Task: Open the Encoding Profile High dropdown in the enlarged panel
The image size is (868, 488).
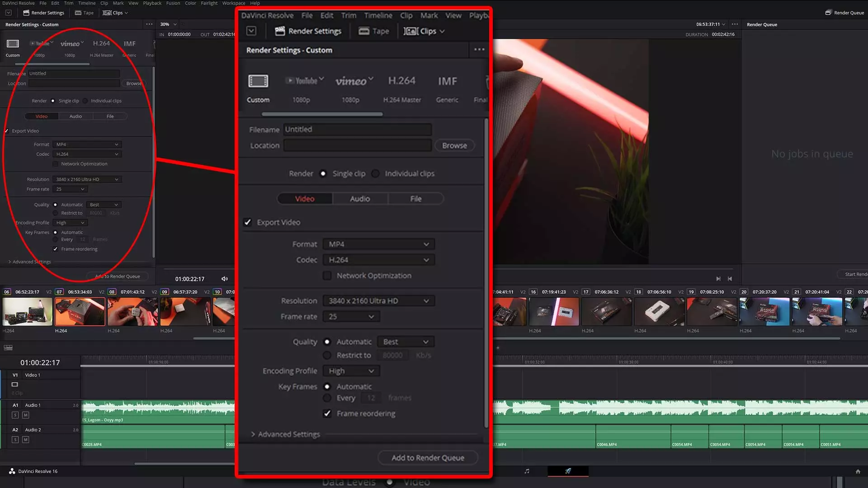Action: (x=351, y=371)
